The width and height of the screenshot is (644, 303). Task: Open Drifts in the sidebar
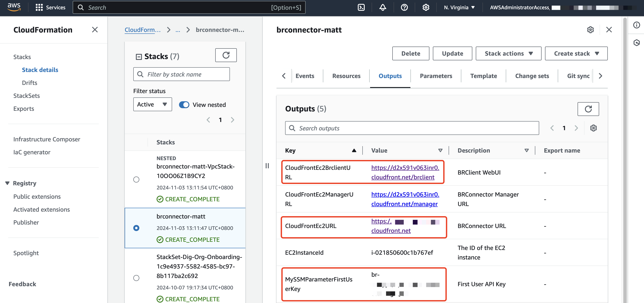click(x=30, y=83)
